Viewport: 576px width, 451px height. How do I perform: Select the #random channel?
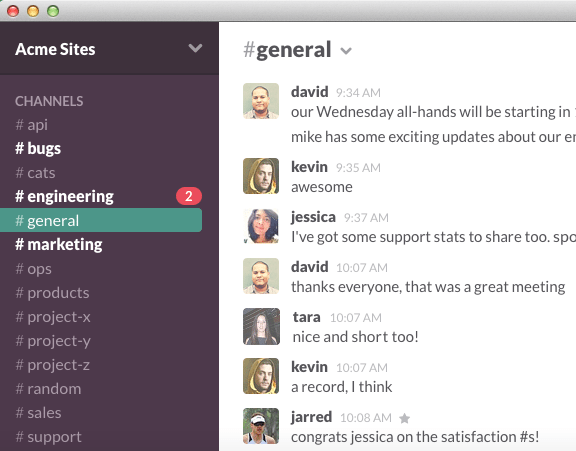48,389
